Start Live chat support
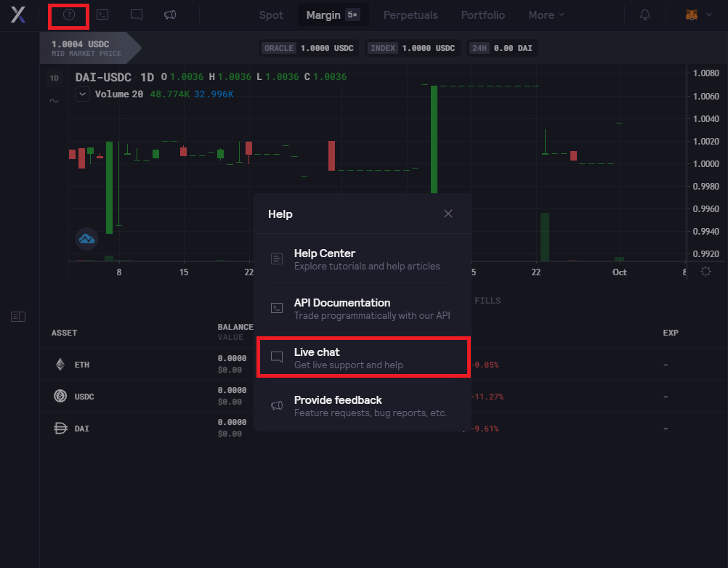The image size is (728, 568). pos(363,357)
